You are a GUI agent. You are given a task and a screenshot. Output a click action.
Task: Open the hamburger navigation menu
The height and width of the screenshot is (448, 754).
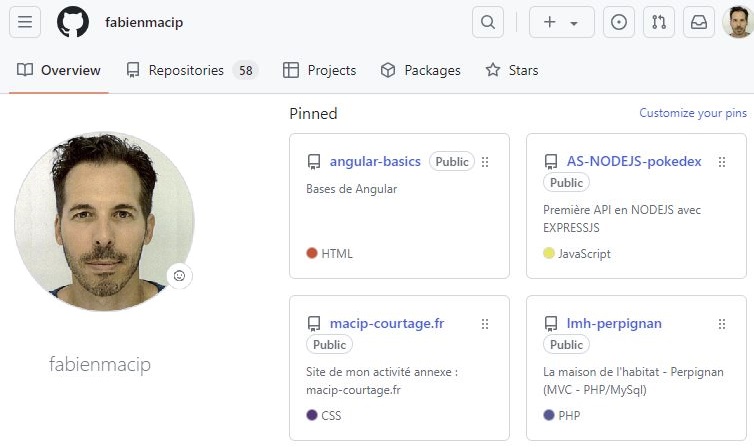point(25,22)
